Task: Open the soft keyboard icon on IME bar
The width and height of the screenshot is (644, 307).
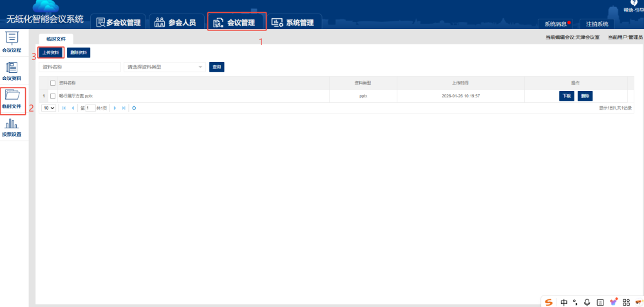Action: 600,302
